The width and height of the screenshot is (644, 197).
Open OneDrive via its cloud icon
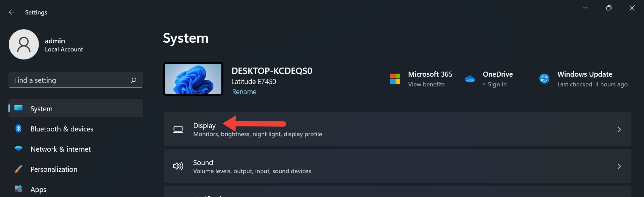pos(470,79)
